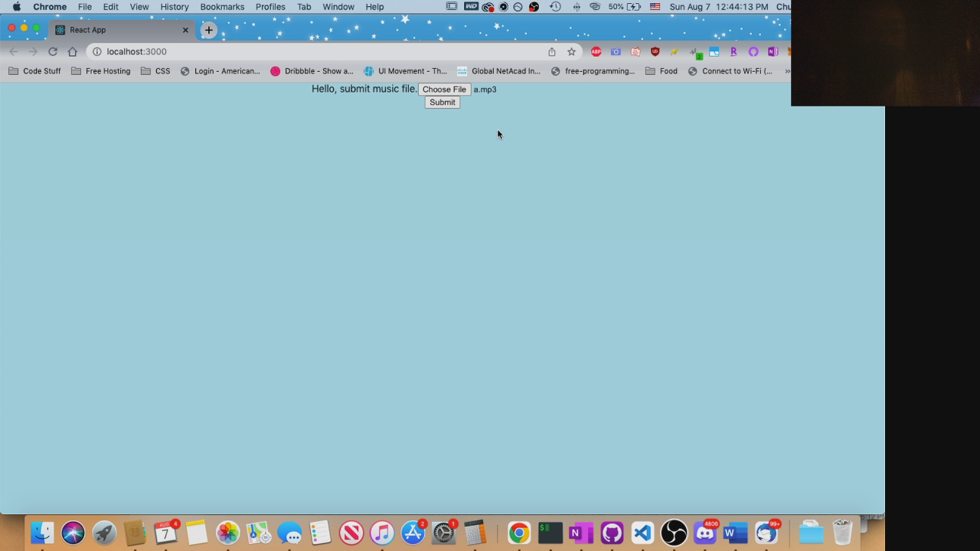Bookmark this tab with the star

pyautogui.click(x=571, y=51)
